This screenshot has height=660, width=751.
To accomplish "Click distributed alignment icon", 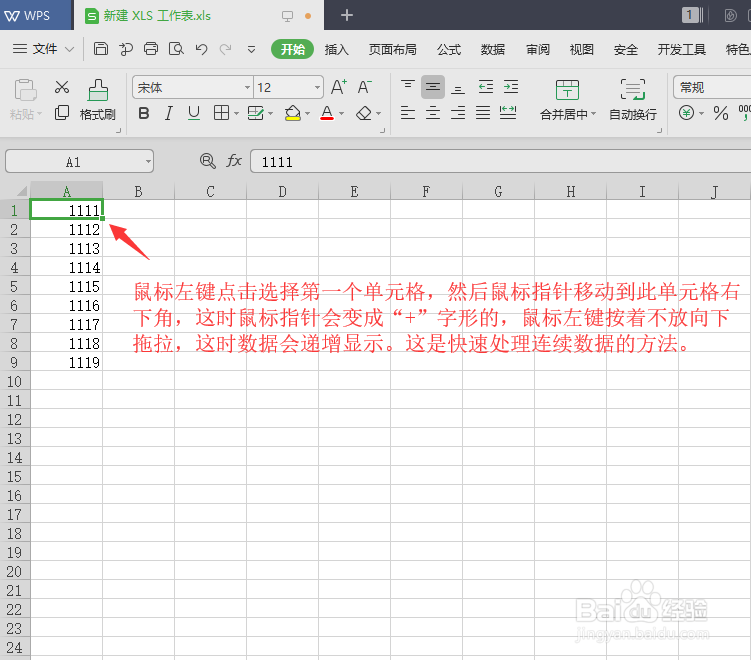I will tap(508, 113).
